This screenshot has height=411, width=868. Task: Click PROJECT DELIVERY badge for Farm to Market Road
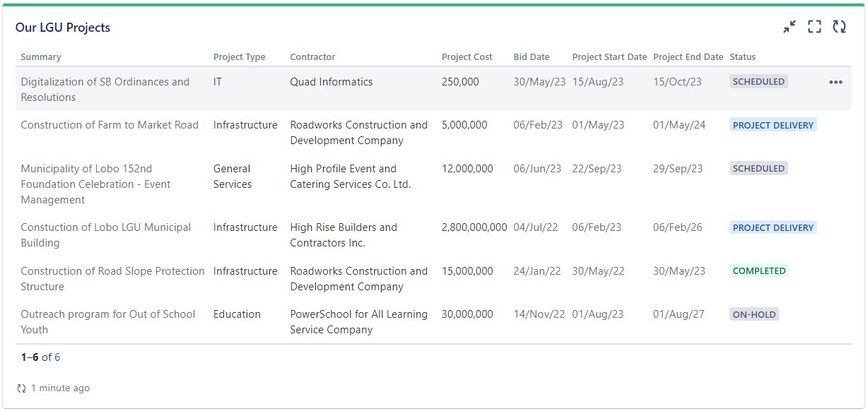point(773,126)
